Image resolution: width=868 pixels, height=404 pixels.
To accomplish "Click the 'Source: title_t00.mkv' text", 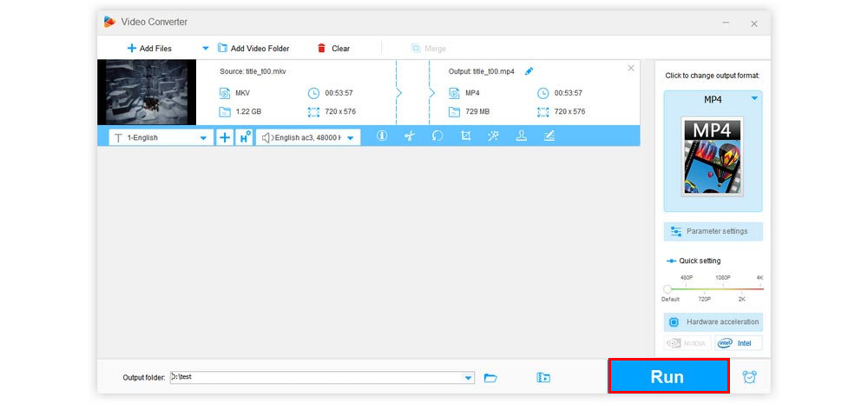I will coord(253,71).
